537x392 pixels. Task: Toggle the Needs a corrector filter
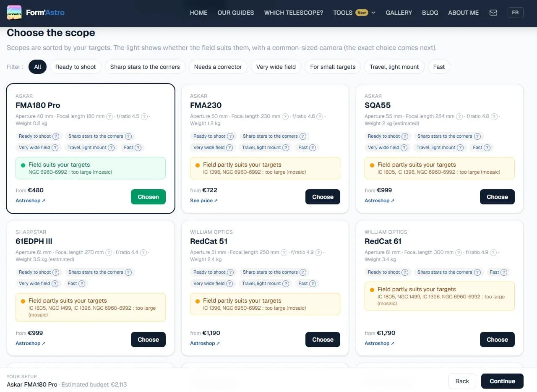(x=218, y=67)
